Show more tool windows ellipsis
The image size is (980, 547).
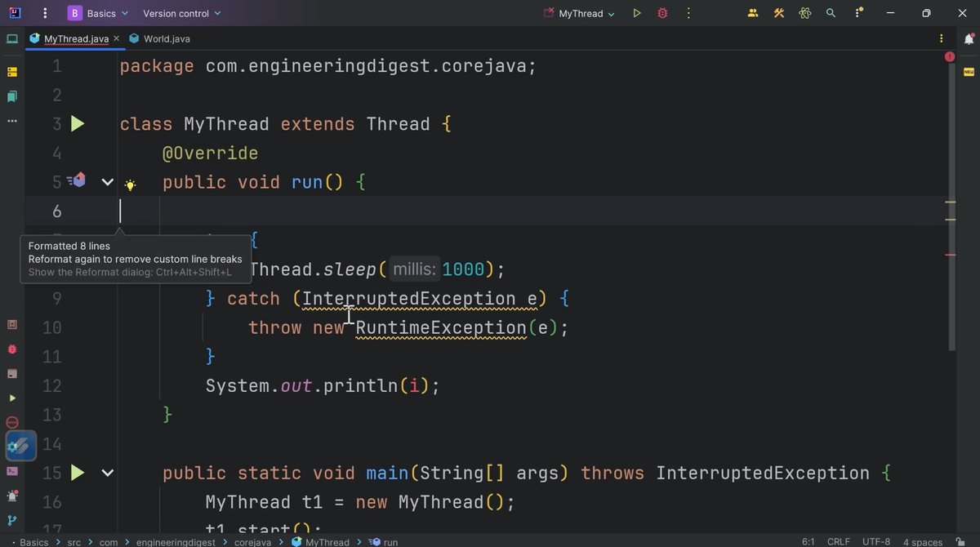pyautogui.click(x=12, y=121)
